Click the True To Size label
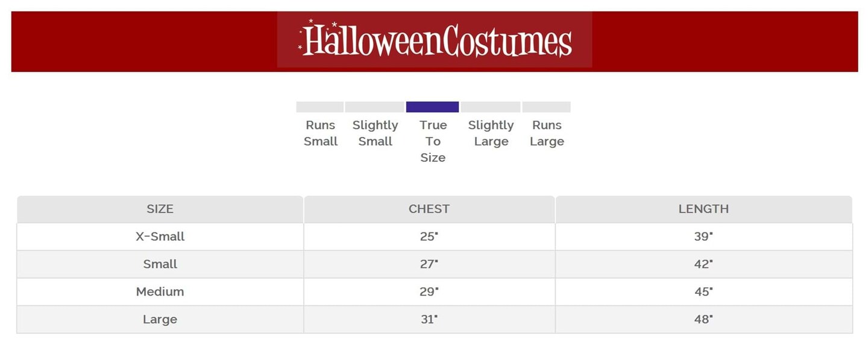The image size is (868, 350). tap(433, 141)
